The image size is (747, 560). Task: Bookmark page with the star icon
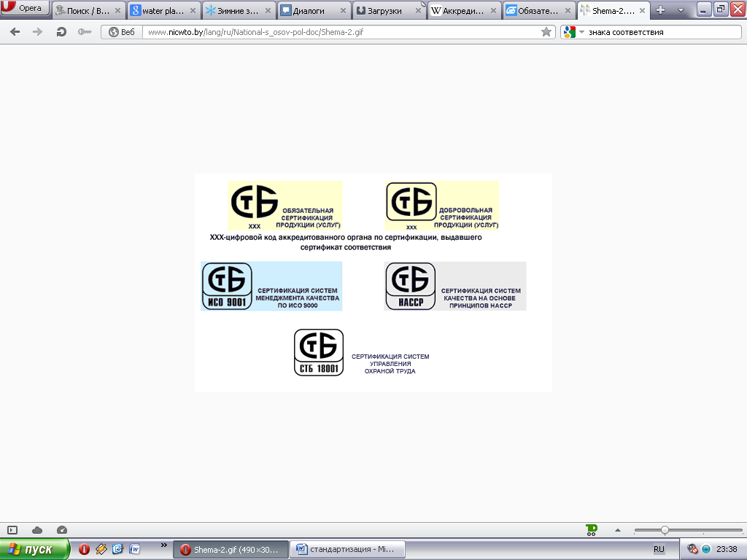pyautogui.click(x=546, y=32)
